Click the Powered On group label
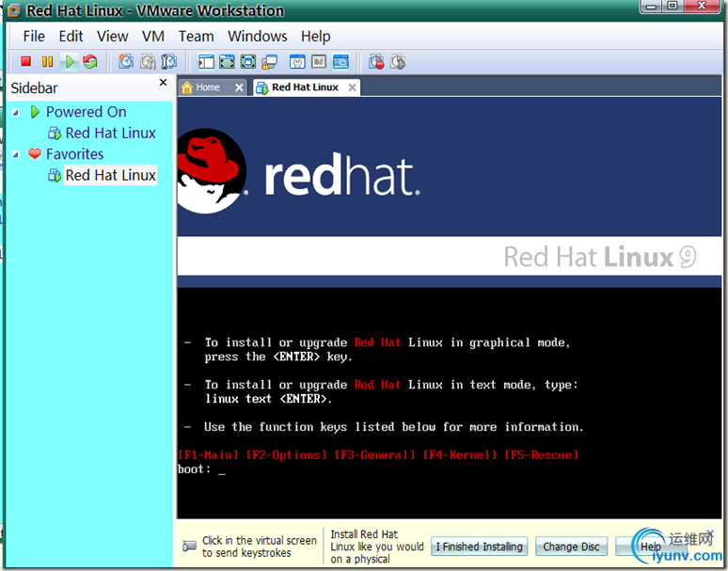 click(87, 111)
